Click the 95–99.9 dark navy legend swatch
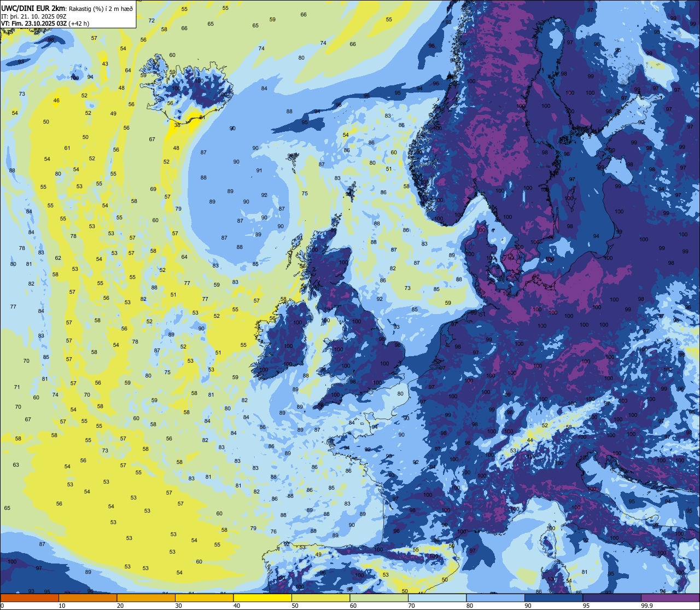Screen dimensions: 700x610 click(x=612, y=597)
